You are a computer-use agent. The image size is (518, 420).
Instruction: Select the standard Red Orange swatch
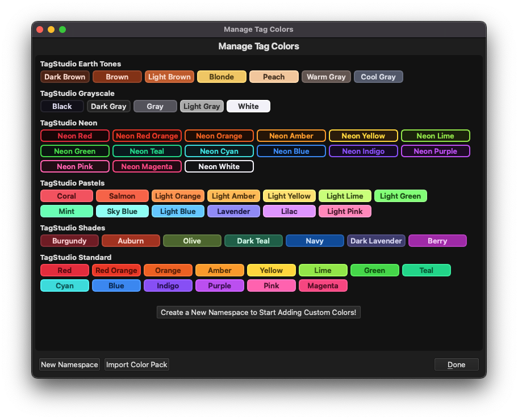(116, 270)
